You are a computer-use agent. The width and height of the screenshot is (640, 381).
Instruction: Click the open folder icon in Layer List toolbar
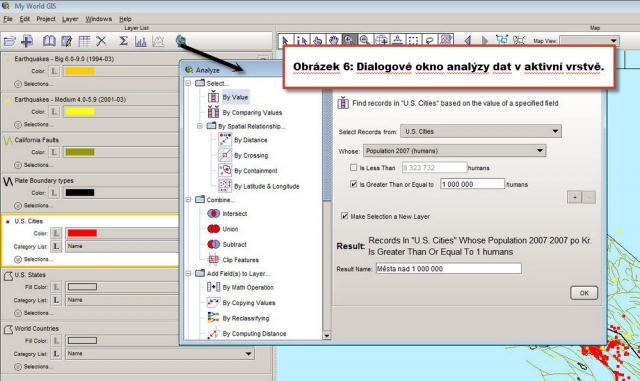[x=9, y=41]
